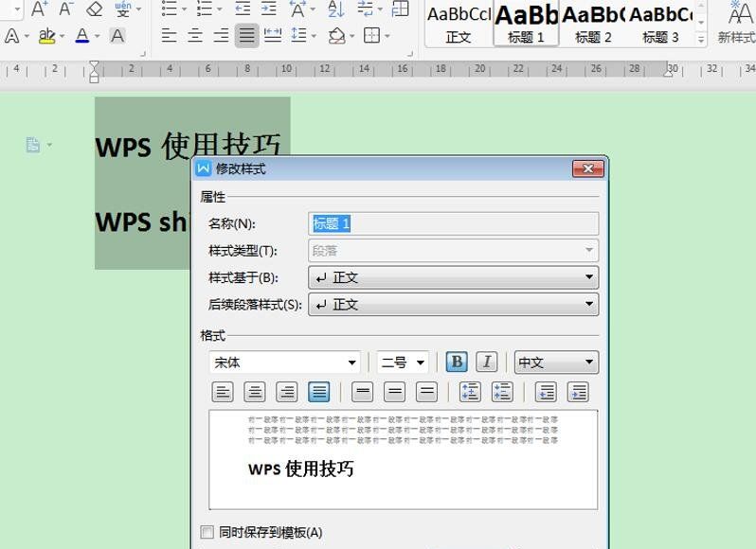
Task: Open the 后续段落样式 dropdown
Action: coord(453,305)
